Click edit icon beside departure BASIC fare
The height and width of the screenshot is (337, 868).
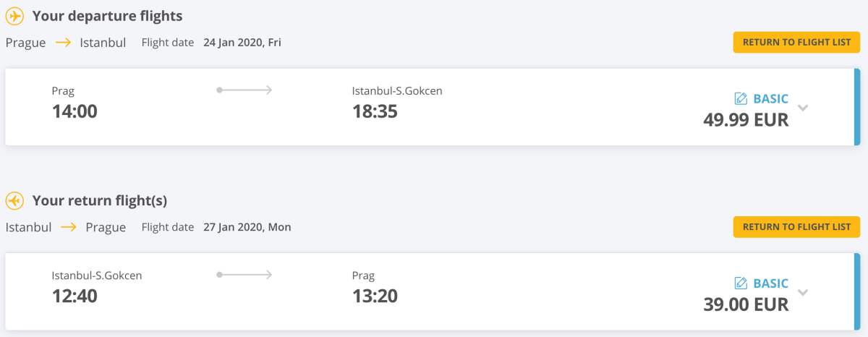click(741, 98)
